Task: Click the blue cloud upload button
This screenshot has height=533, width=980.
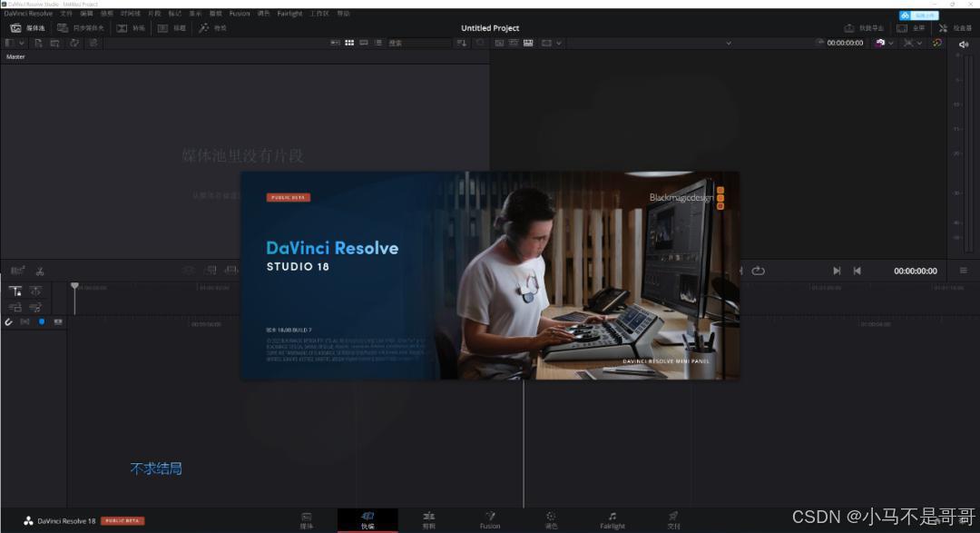Action: point(918,15)
